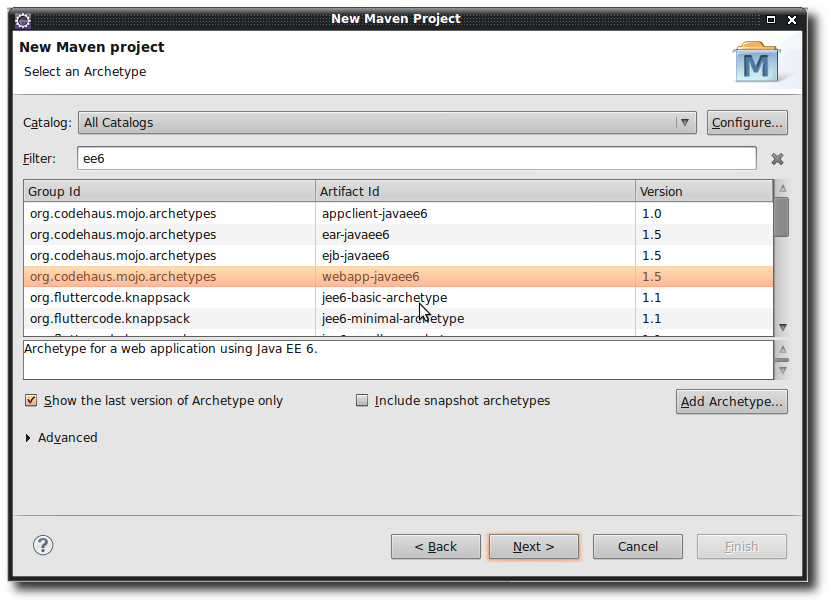Go Back to previous wizard page

click(436, 547)
